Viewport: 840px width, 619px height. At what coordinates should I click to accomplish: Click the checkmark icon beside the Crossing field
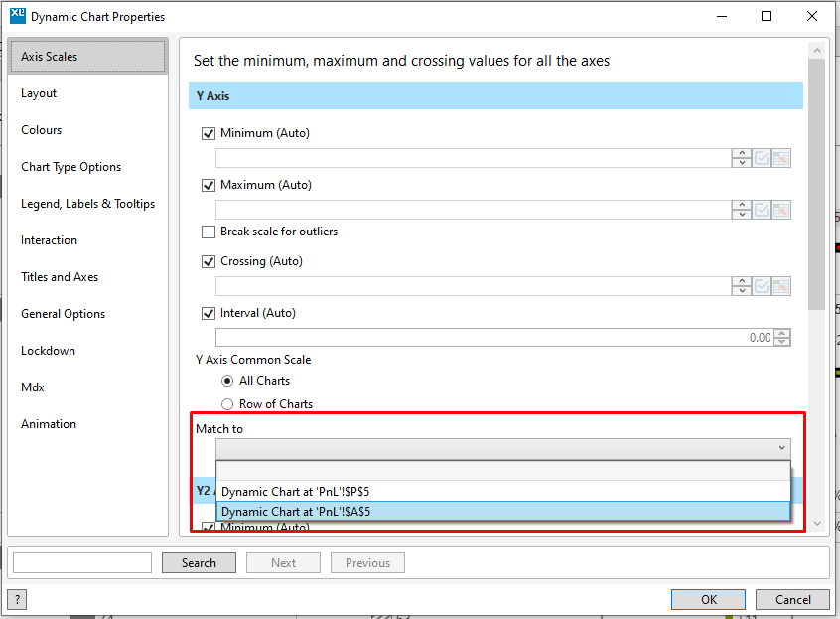point(760,285)
